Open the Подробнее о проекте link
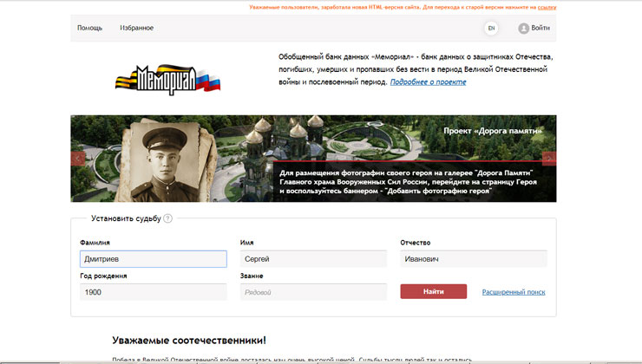642x364 pixels. (x=428, y=81)
